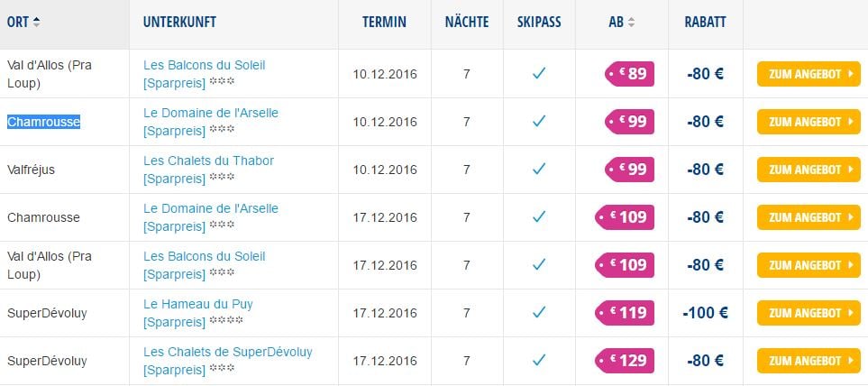Image resolution: width=868 pixels, height=386 pixels.
Task: Click Zum Angebot for €89 offer
Action: [x=809, y=74]
